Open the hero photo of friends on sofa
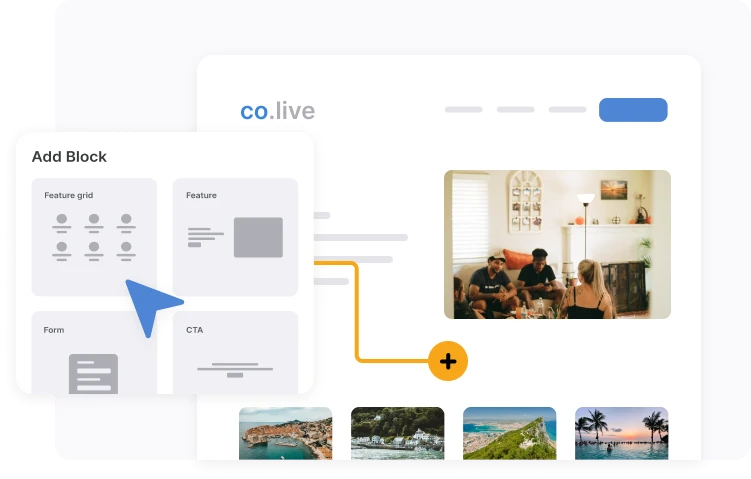Viewport: 751px width, 479px height. (x=557, y=244)
